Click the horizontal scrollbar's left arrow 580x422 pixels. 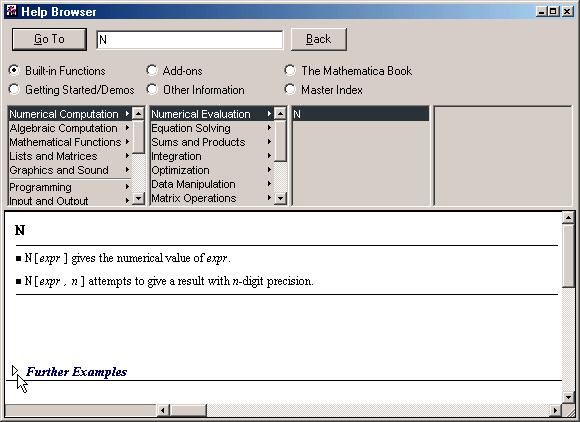pos(163,410)
